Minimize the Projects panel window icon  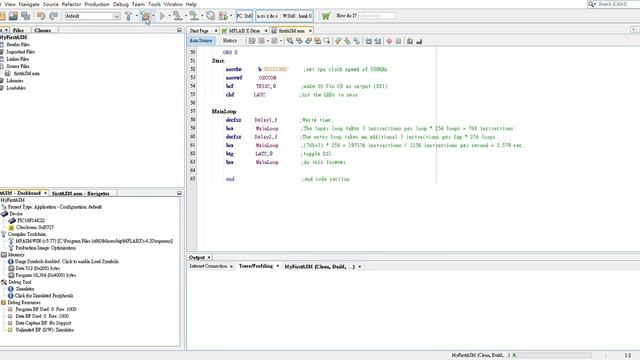pos(179,30)
